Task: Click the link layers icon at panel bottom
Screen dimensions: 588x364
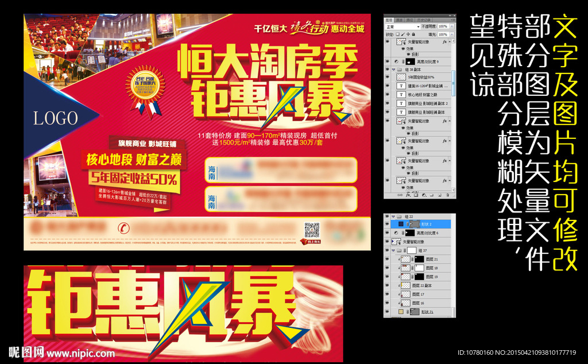Action: [400, 195]
